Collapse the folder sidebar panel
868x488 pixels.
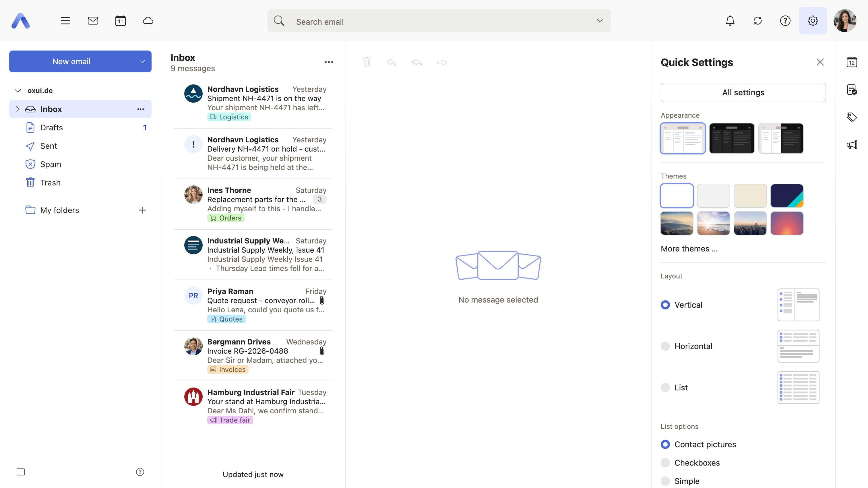point(21,472)
